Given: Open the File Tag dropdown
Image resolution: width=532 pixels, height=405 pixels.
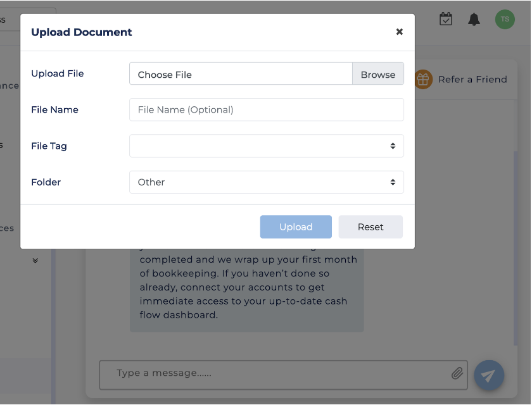Looking at the screenshot, I should 266,146.
